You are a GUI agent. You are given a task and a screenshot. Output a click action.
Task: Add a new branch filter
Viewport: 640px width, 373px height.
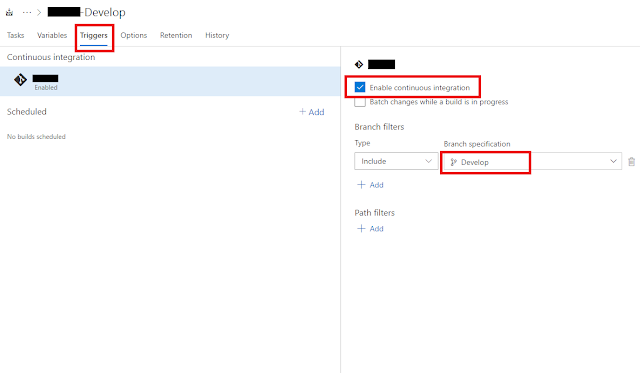[x=371, y=185]
